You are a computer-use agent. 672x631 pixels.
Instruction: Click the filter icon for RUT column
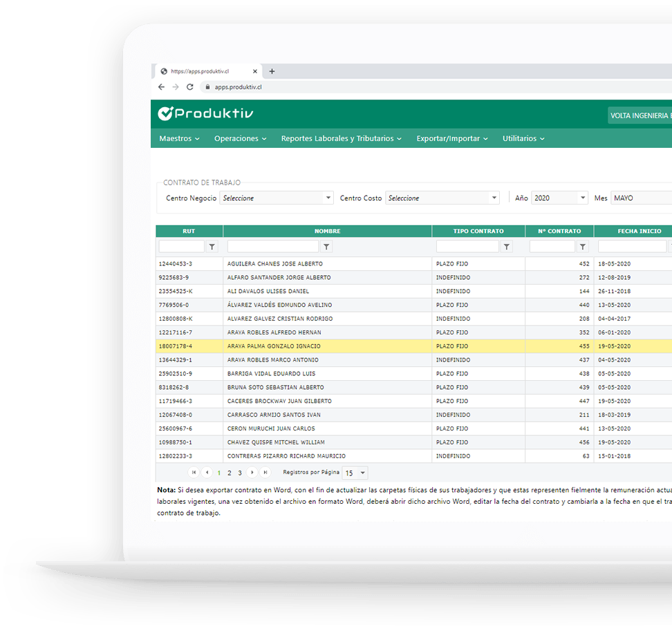coord(212,247)
